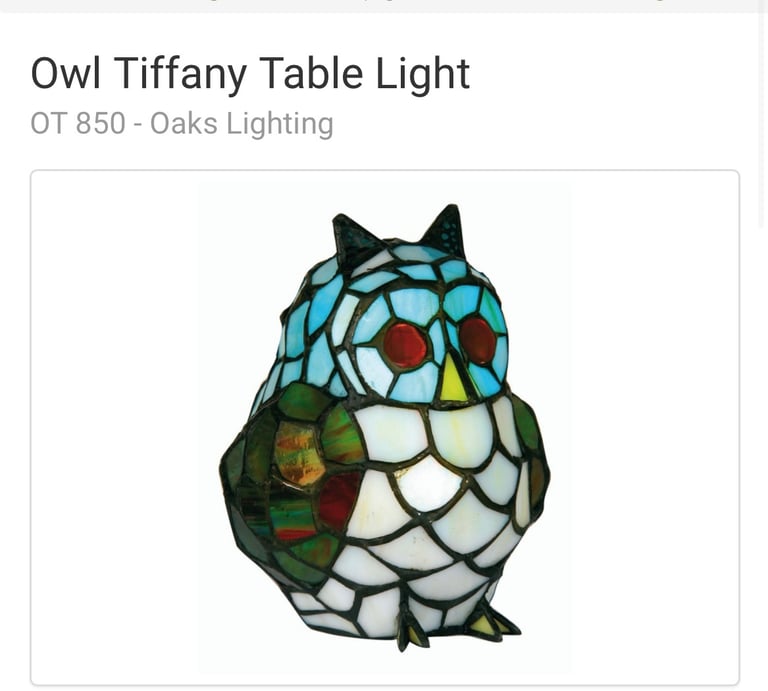
Task: Click the owl's right red glass eye
Action: click(478, 340)
